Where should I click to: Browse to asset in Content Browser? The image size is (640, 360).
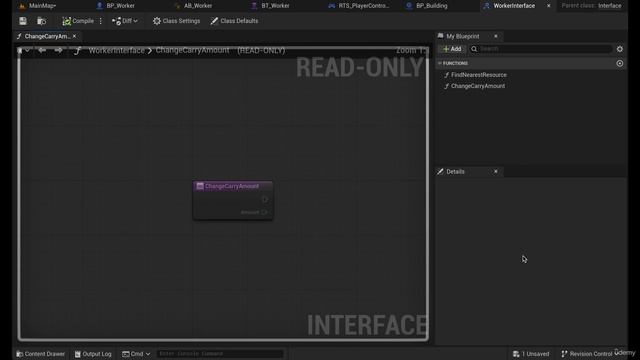click(x=41, y=21)
